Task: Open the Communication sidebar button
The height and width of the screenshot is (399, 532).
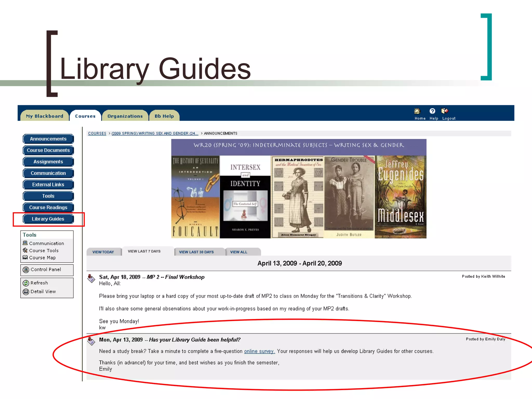Action: [48, 173]
